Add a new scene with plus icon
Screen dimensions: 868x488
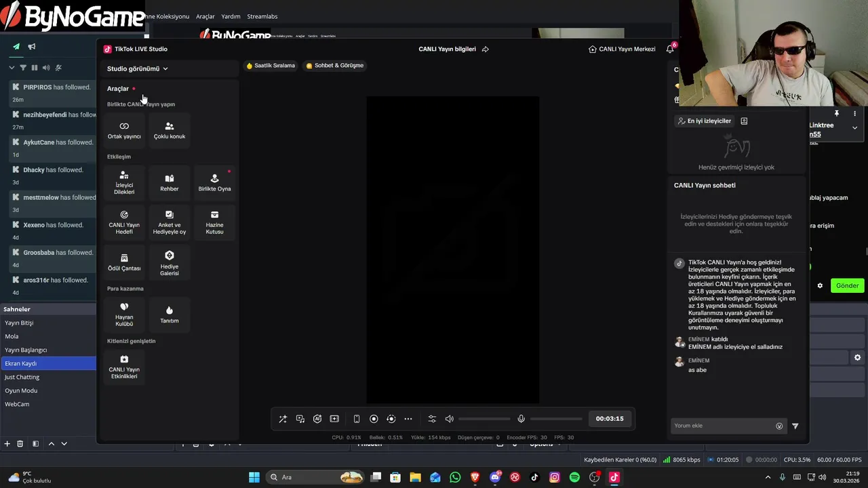7,444
